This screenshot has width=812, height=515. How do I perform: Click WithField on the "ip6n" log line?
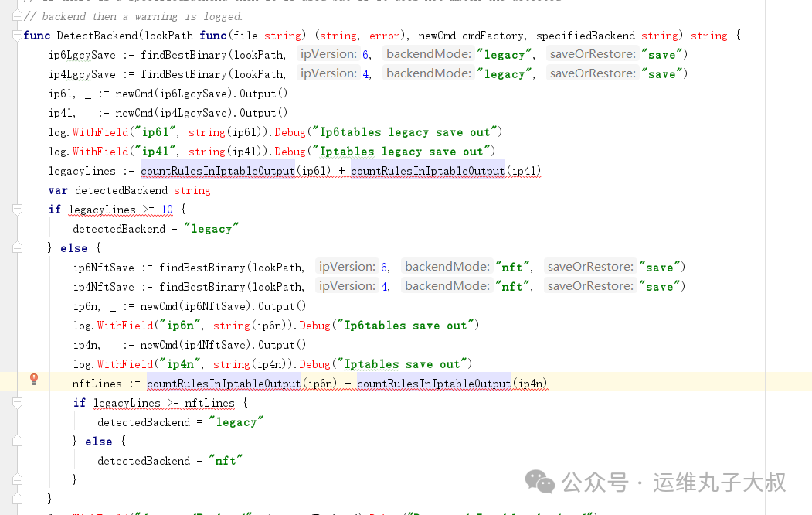pyautogui.click(x=125, y=326)
